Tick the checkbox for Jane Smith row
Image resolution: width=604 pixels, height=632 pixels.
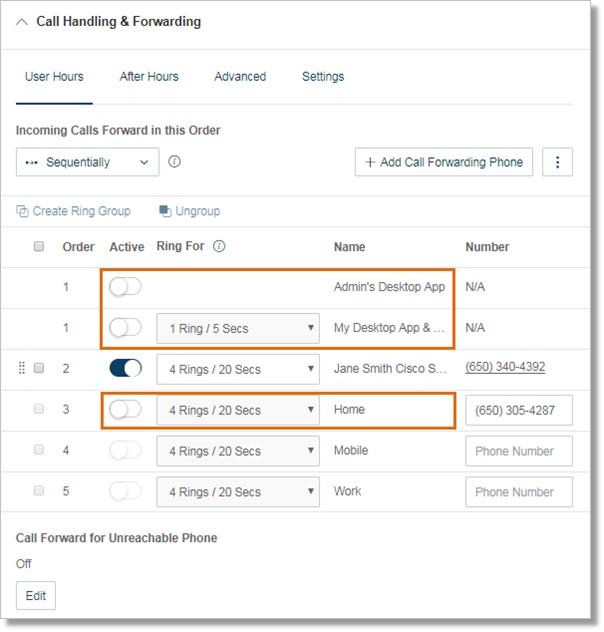point(39,368)
